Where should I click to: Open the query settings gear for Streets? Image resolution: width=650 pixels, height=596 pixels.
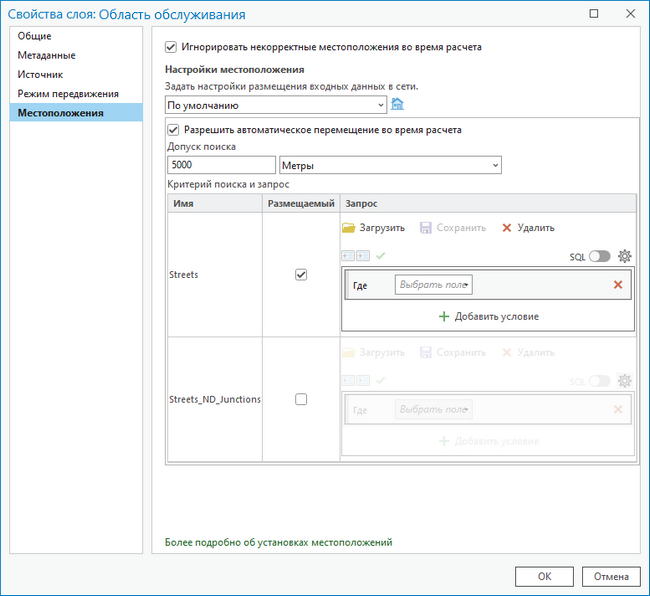(625, 256)
